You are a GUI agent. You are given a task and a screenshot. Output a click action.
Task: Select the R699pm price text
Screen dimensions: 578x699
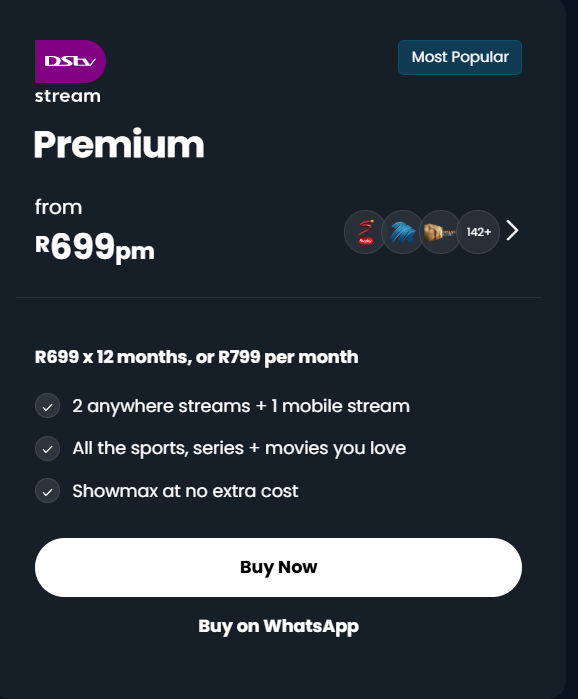[x=95, y=247]
